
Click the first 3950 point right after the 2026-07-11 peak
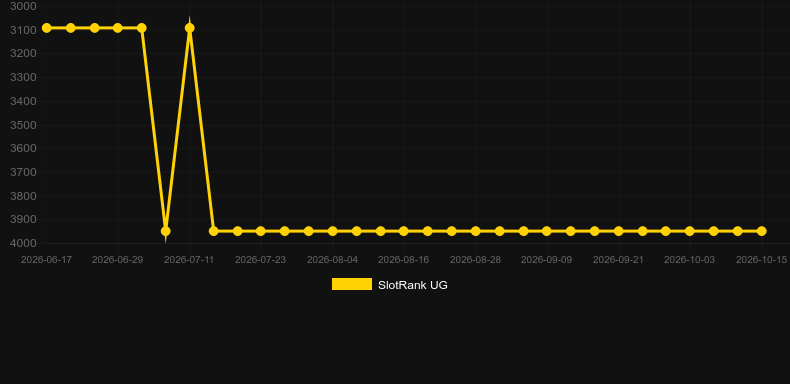[214, 231]
